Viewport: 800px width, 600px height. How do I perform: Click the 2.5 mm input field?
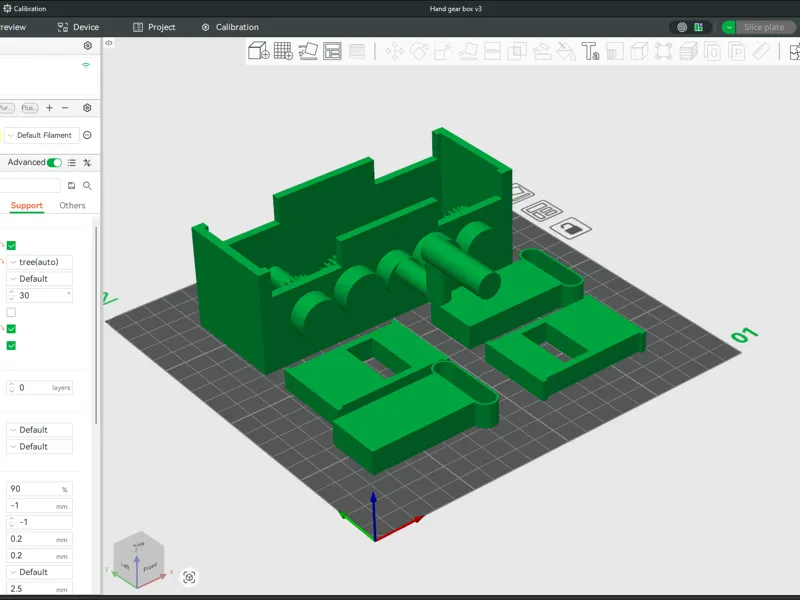(39, 589)
